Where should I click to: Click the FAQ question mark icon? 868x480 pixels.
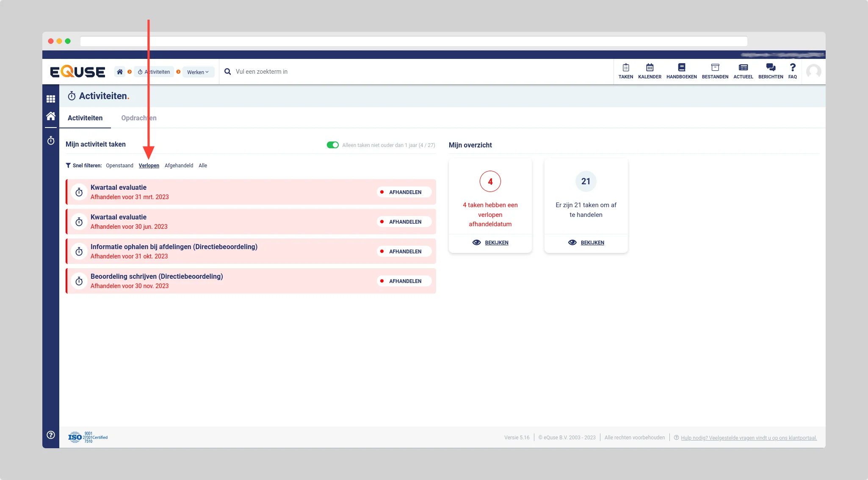pos(792,68)
